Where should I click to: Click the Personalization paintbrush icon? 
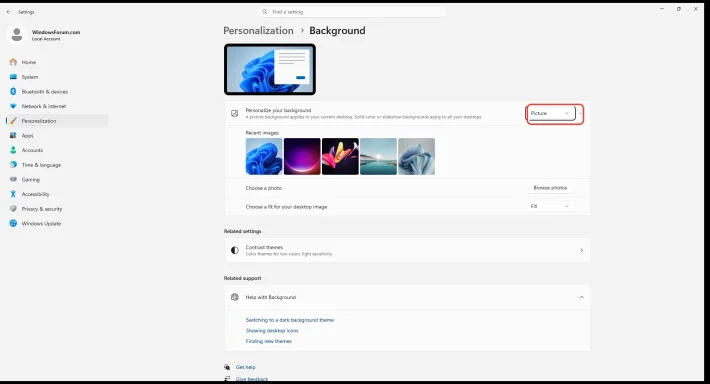pos(13,121)
